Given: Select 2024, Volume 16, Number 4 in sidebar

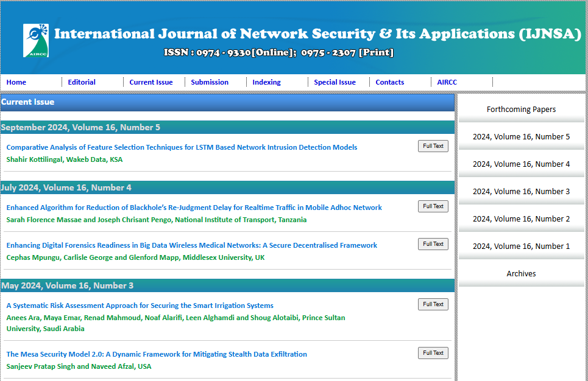Looking at the screenshot, I should (521, 164).
